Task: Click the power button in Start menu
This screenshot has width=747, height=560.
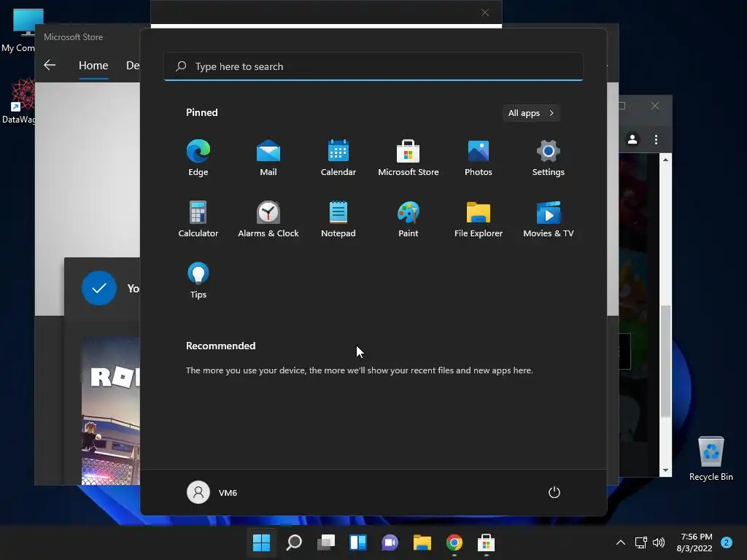Action: point(554,492)
